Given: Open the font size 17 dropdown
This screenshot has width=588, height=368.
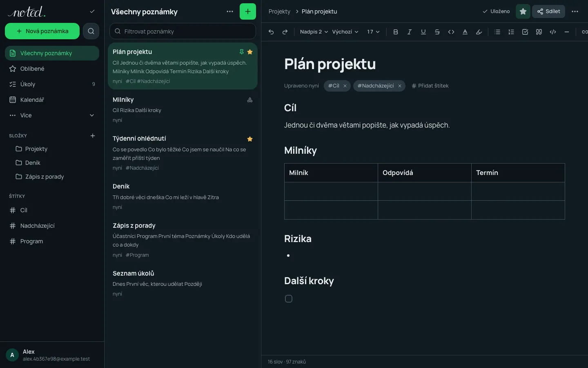Looking at the screenshot, I should (x=373, y=32).
